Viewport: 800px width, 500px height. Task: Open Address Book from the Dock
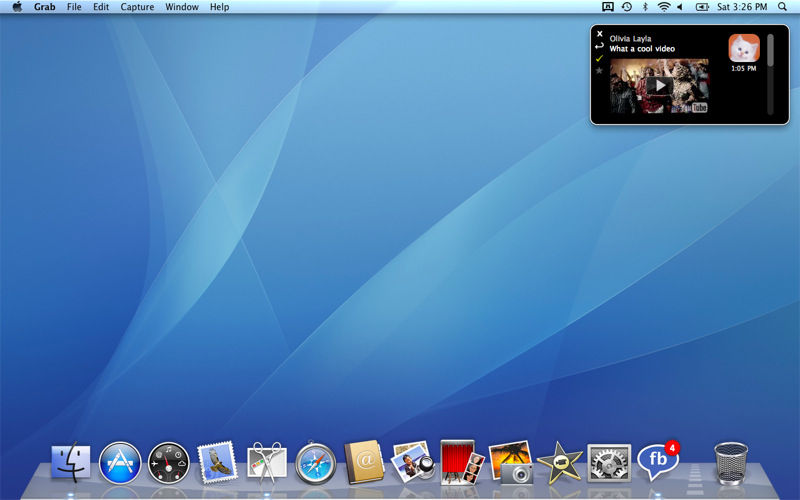(x=364, y=463)
